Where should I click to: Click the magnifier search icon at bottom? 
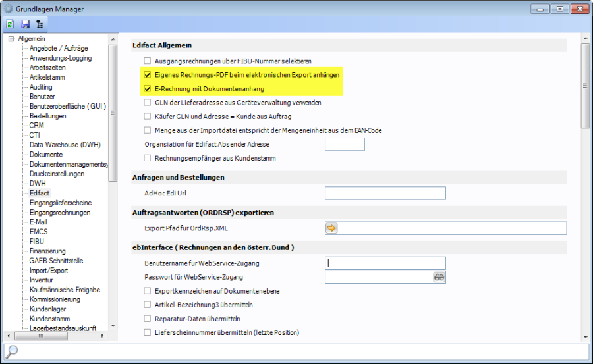13,351
